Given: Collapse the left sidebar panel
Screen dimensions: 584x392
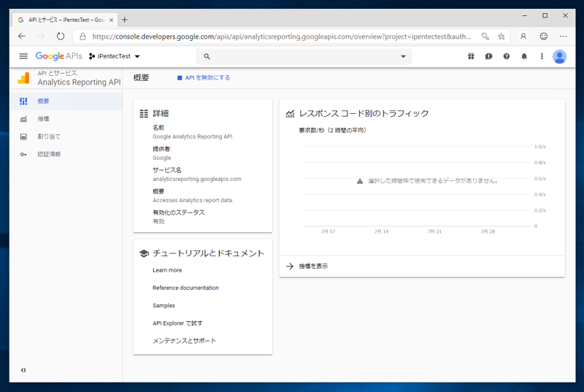Looking at the screenshot, I should click(23, 370).
